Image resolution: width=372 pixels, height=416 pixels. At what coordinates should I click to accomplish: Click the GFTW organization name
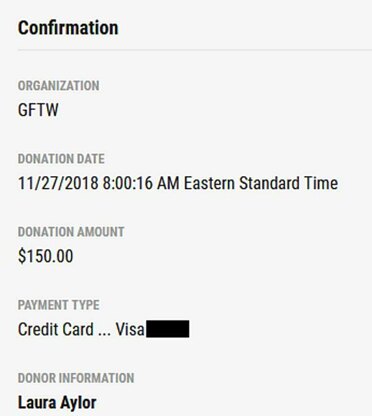pyautogui.click(x=38, y=110)
